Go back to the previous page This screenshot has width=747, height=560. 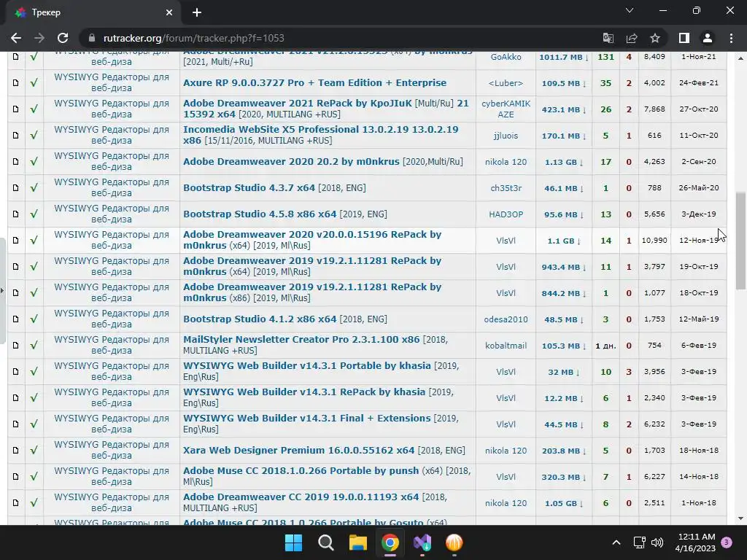tap(16, 38)
